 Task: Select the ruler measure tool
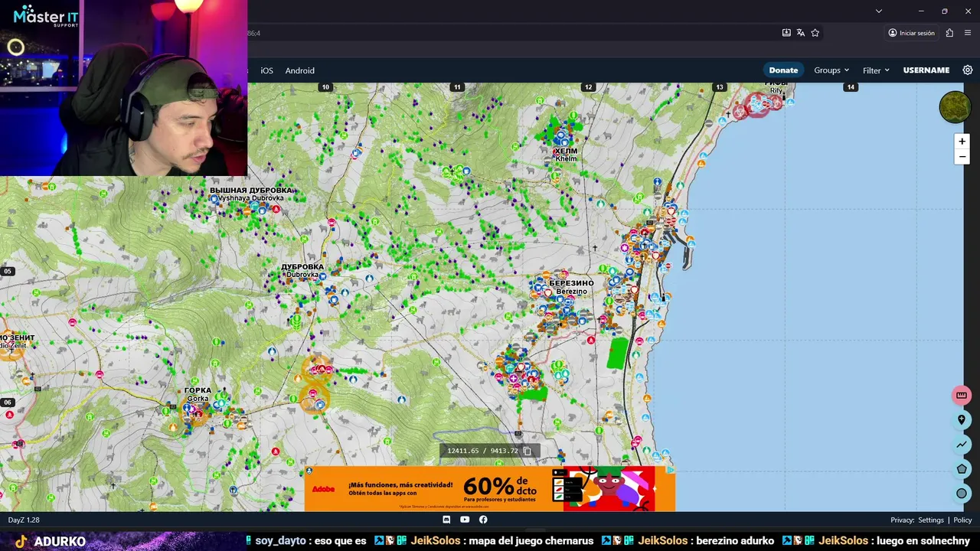[x=962, y=395]
